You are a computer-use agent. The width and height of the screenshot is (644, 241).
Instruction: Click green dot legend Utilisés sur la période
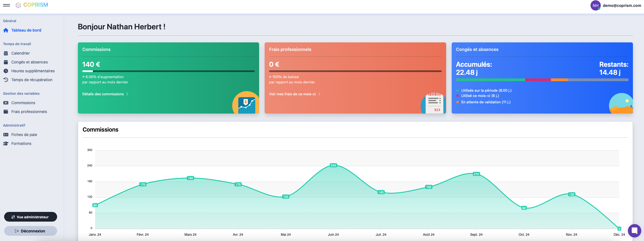click(x=458, y=91)
